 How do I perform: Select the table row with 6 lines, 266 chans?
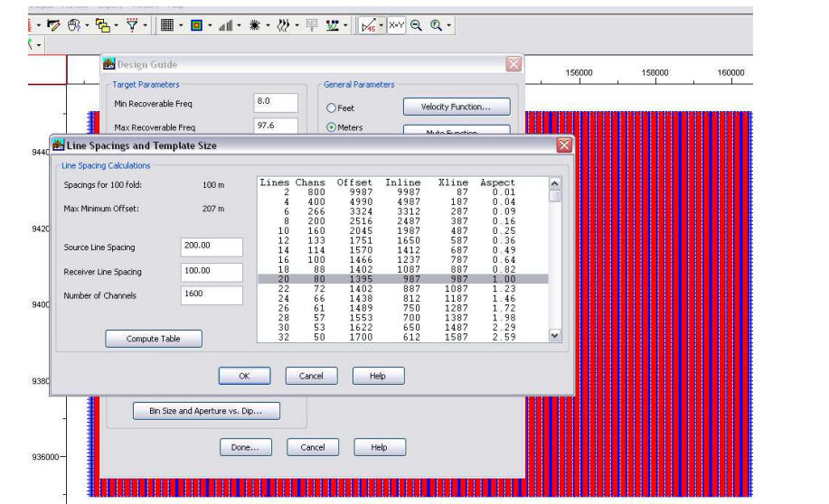pyautogui.click(x=403, y=211)
